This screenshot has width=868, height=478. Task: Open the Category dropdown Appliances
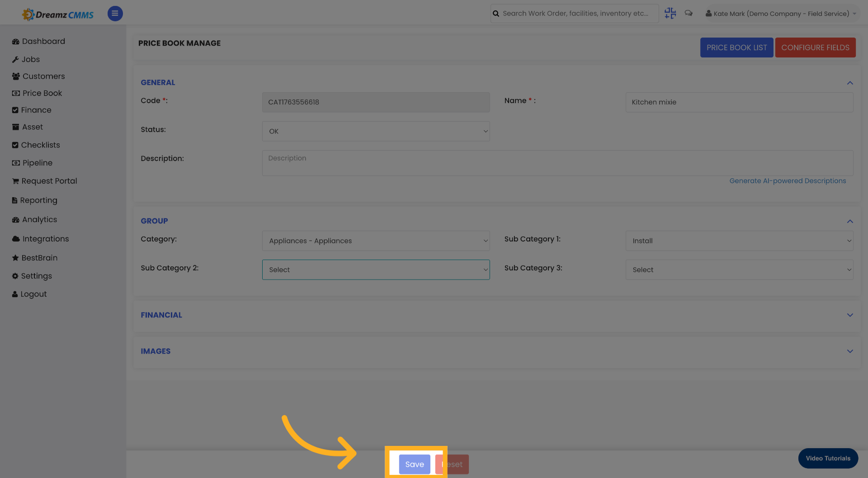tap(376, 241)
